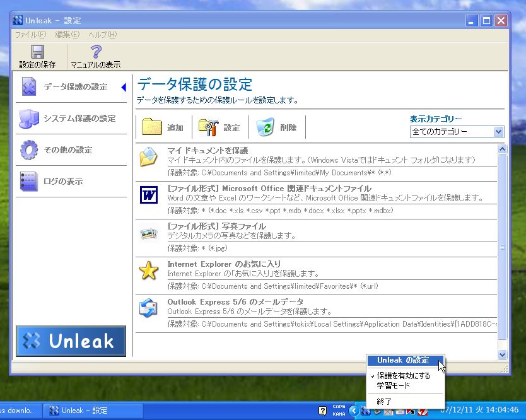Select データ保護の設定 in the sidebar
This screenshot has height=420, width=526.
point(71,87)
